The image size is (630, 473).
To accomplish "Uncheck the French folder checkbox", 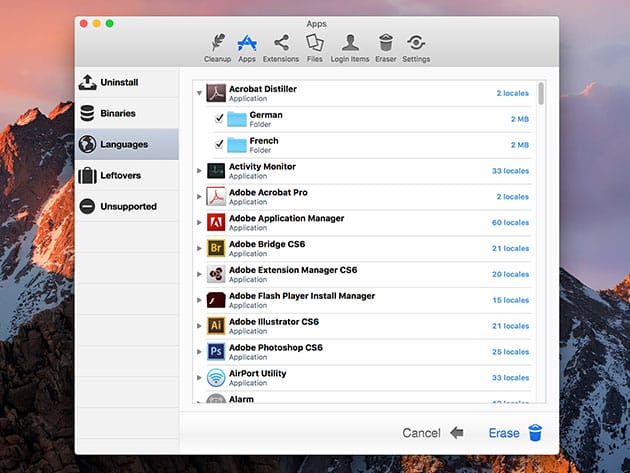I will click(219, 145).
